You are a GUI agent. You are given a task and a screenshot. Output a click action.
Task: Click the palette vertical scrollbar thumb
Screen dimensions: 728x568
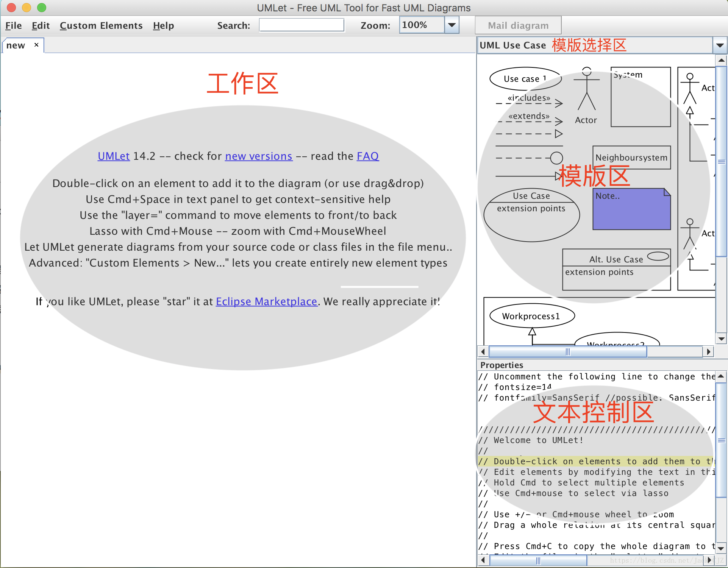pos(721,162)
